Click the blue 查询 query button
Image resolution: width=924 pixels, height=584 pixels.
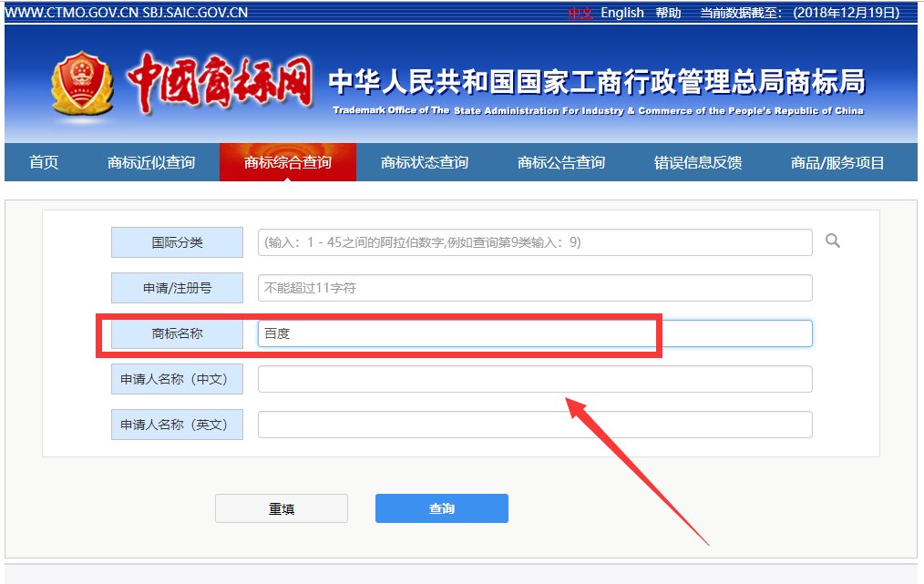[441, 508]
